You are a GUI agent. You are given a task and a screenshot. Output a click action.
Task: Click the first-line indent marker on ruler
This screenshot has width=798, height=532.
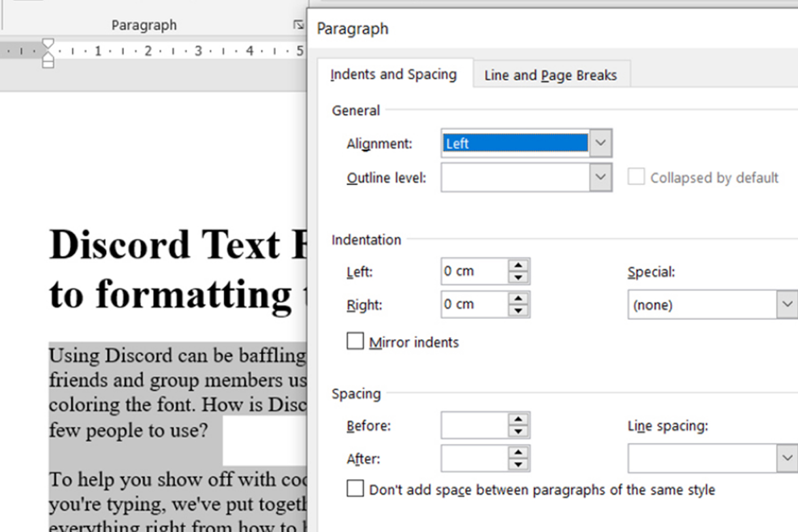tap(48, 41)
